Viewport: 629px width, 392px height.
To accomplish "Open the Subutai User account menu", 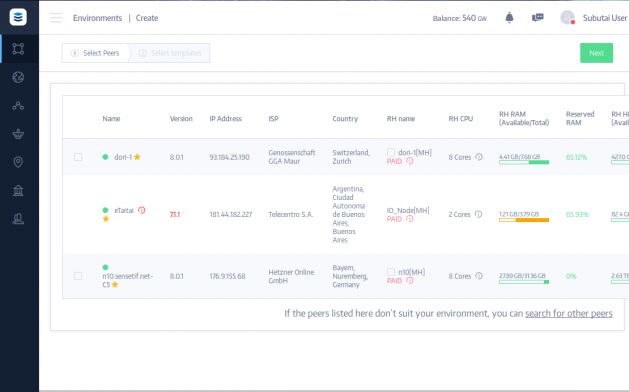I will [605, 18].
